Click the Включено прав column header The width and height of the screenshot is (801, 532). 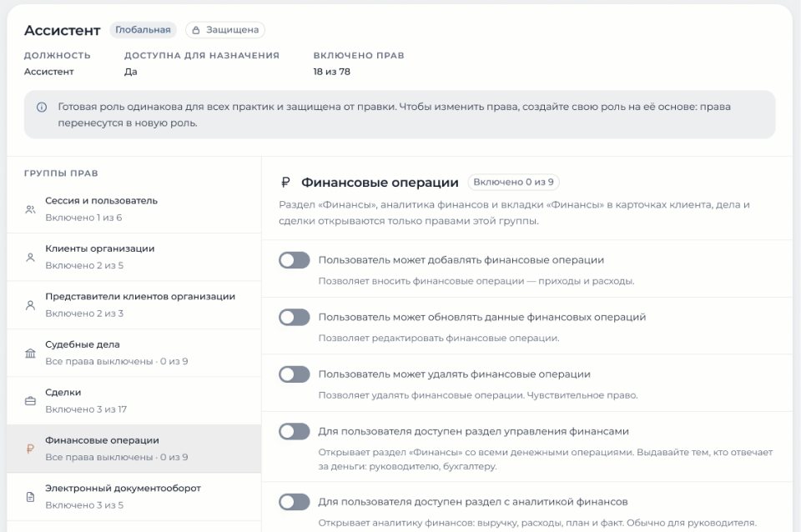[359, 56]
